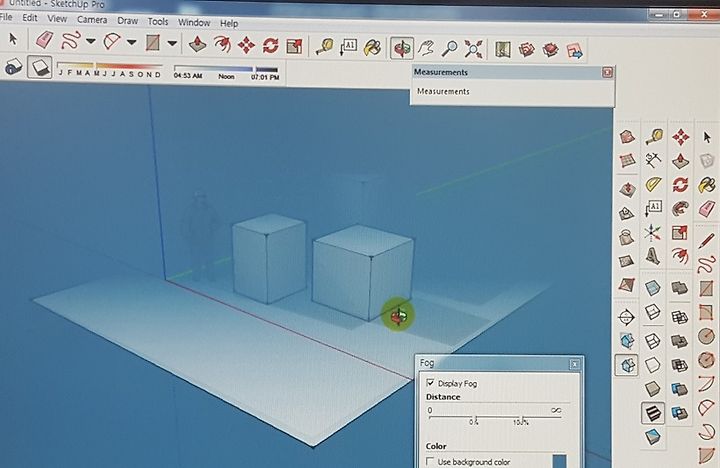The width and height of the screenshot is (720, 468).
Task: Switch to Shaded face style
Action: [x=652, y=389]
